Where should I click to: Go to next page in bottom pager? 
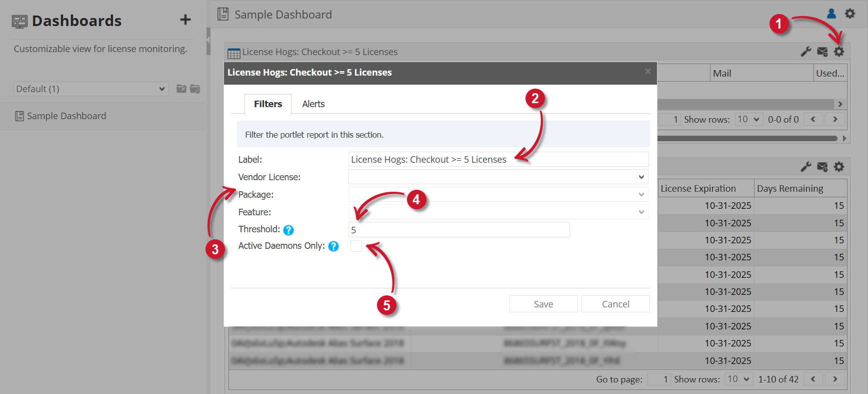[835, 379]
